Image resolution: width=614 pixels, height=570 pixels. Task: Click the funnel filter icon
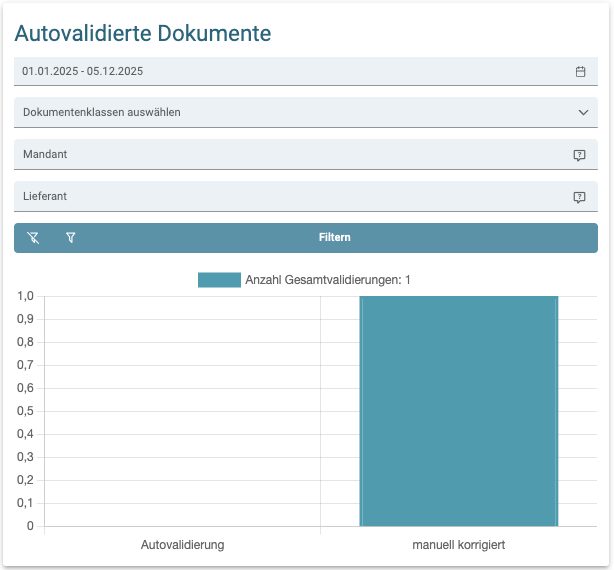[x=70, y=238]
